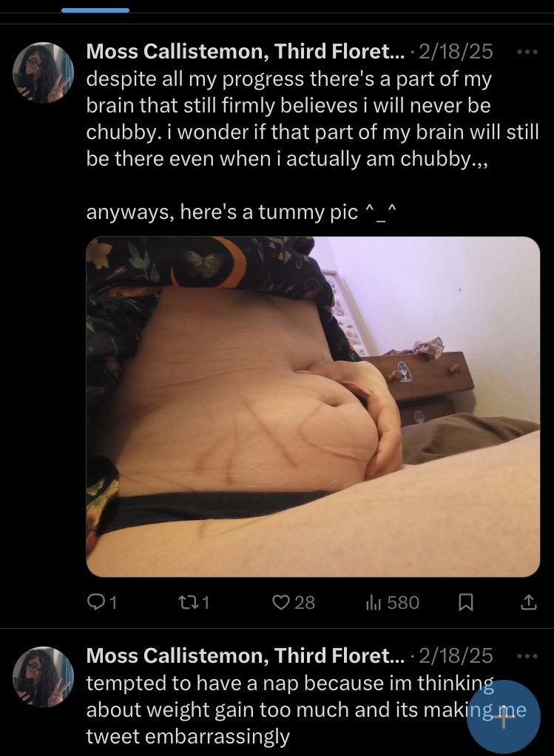This screenshot has width=554, height=756.
Task: Select the blue highlighted active tab indicator
Action: tap(95, 10)
